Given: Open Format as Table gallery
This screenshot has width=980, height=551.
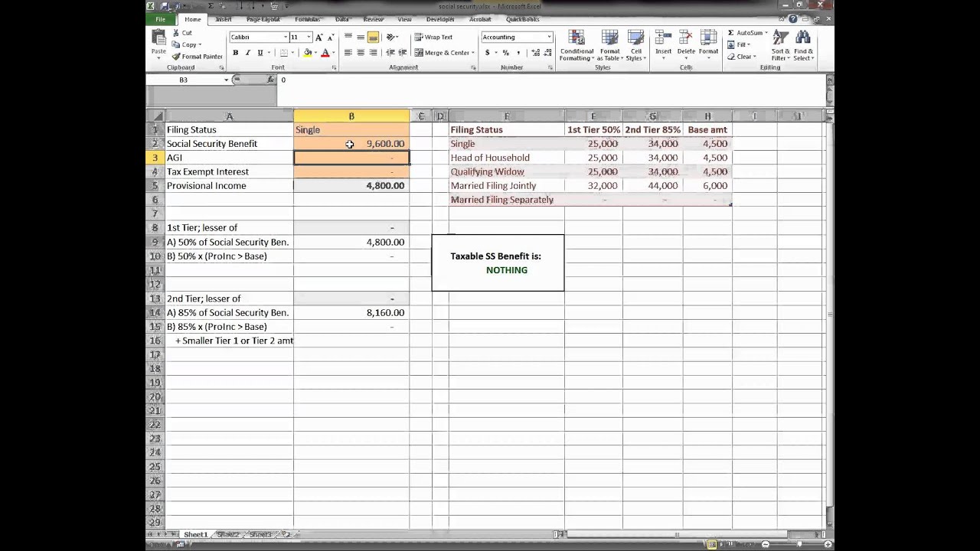Looking at the screenshot, I should point(609,46).
